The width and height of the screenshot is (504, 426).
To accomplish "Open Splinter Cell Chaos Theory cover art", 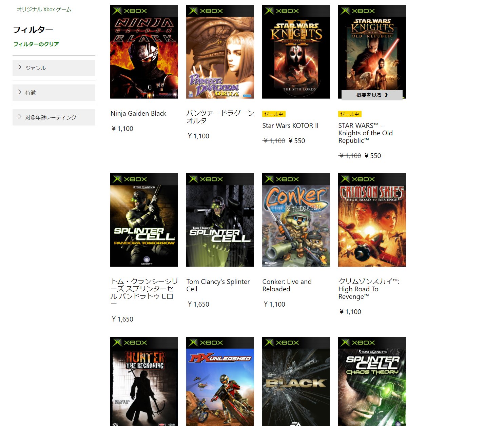I will pos(372,381).
